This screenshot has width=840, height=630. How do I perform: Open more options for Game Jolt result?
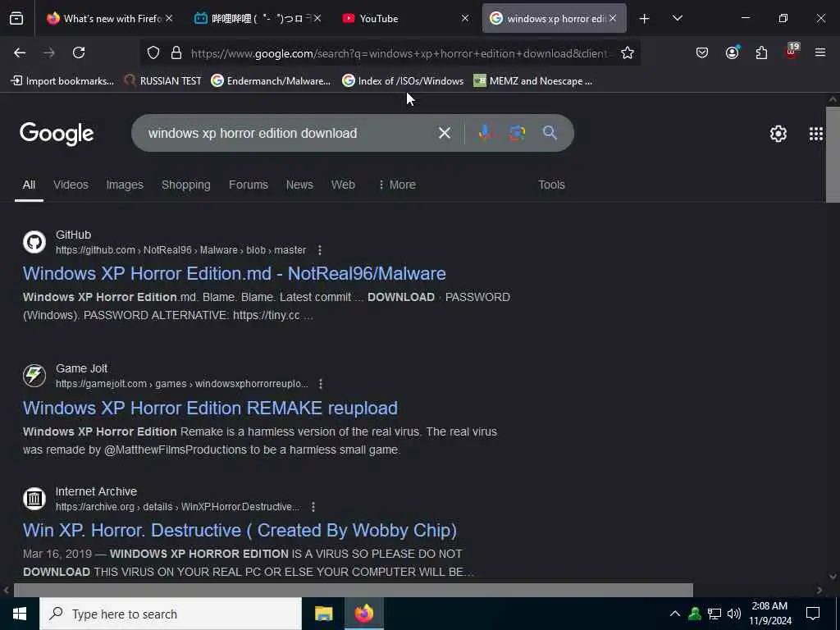(320, 384)
